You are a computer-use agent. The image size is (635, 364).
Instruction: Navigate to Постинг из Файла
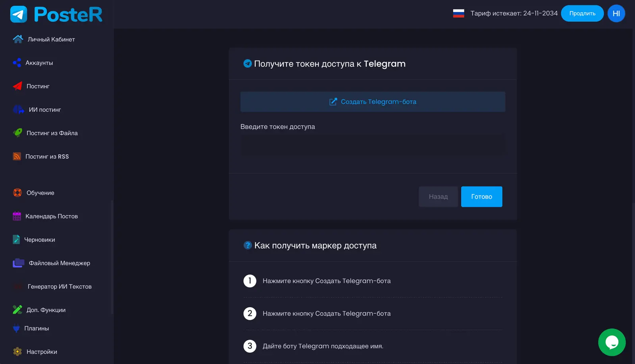coord(52,133)
